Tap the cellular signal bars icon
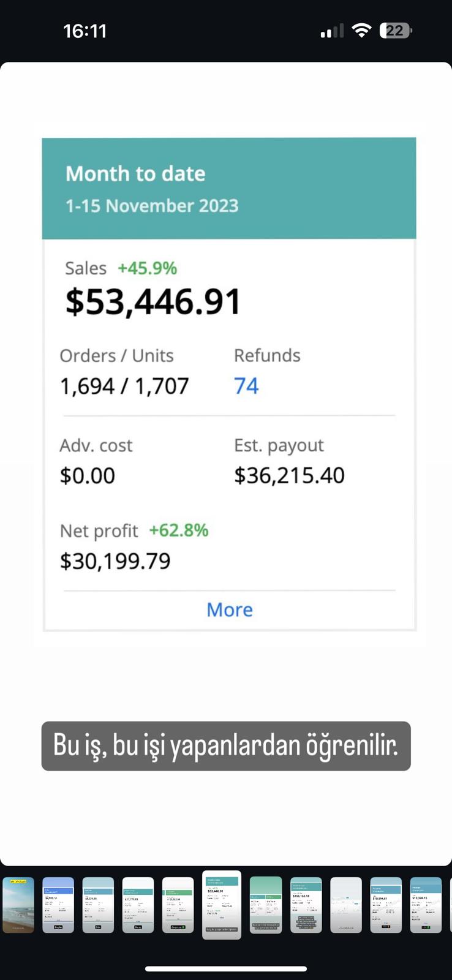 332,31
